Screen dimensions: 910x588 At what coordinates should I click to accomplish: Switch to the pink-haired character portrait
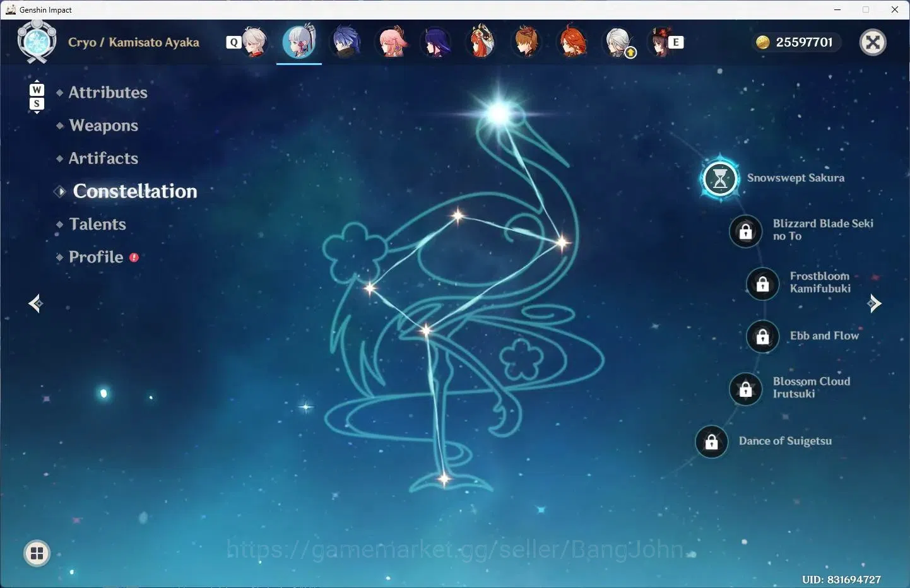(x=392, y=42)
